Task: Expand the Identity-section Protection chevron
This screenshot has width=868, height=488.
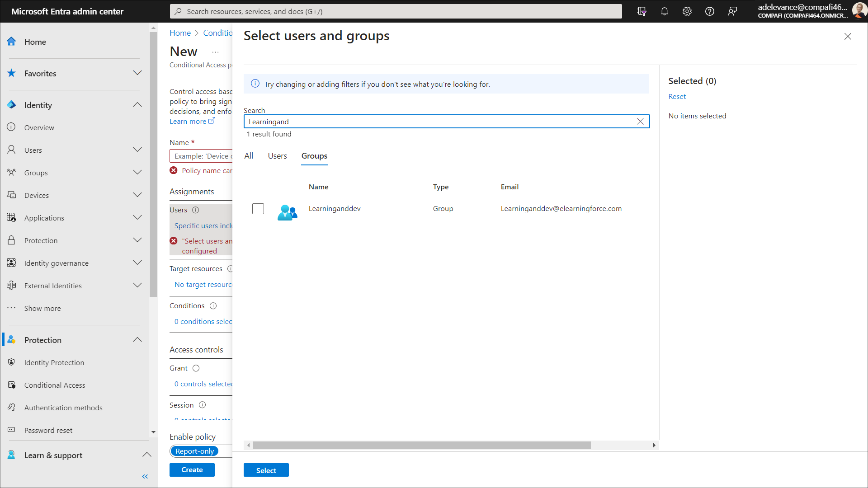Action: tap(137, 240)
